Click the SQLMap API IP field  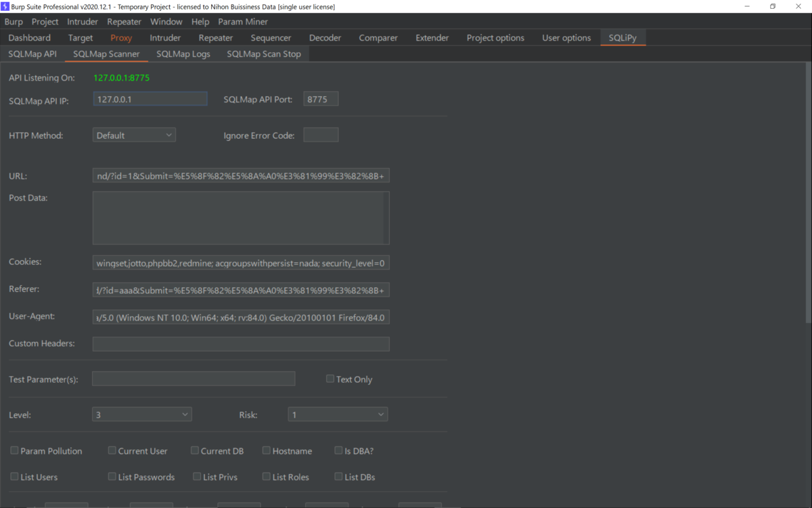(x=150, y=100)
